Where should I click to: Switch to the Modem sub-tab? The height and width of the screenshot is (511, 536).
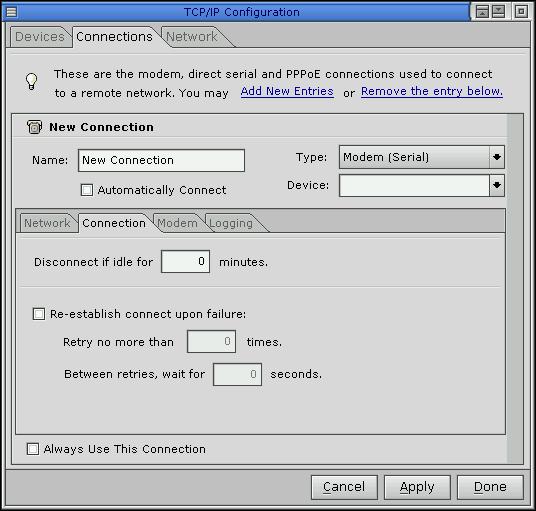point(177,223)
